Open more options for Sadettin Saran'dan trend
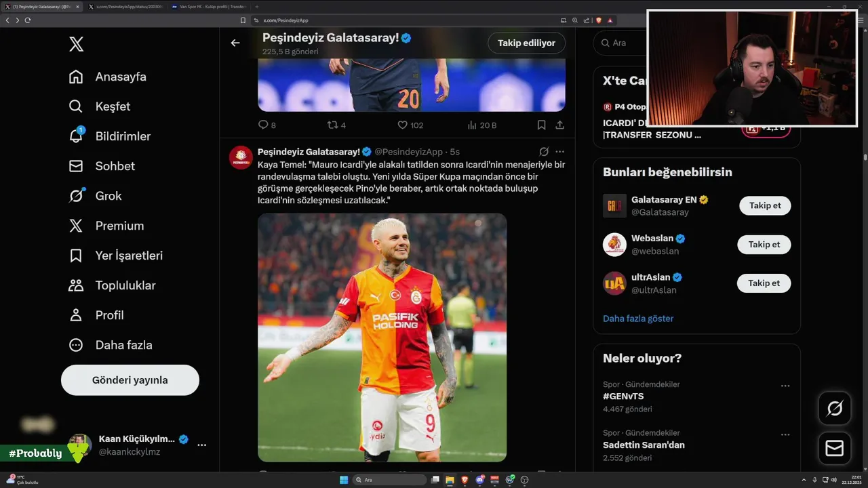This screenshot has height=488, width=868. coord(785,434)
